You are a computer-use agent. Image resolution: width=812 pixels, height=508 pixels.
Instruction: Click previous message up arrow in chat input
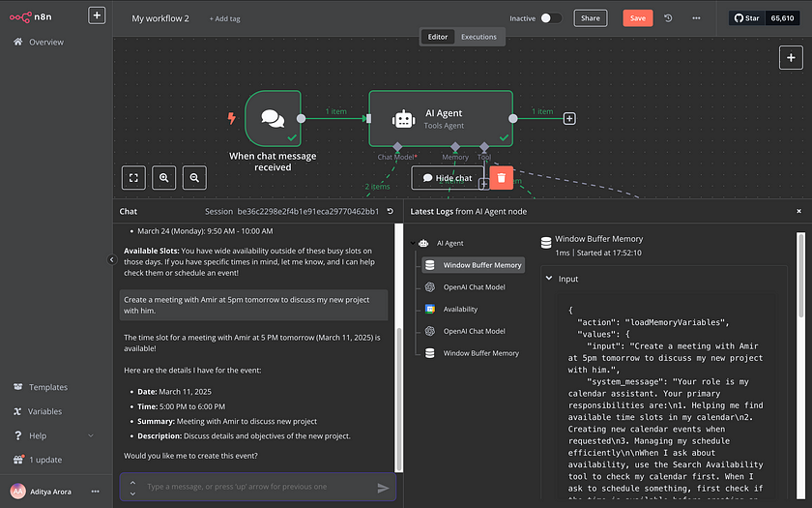tap(132, 482)
